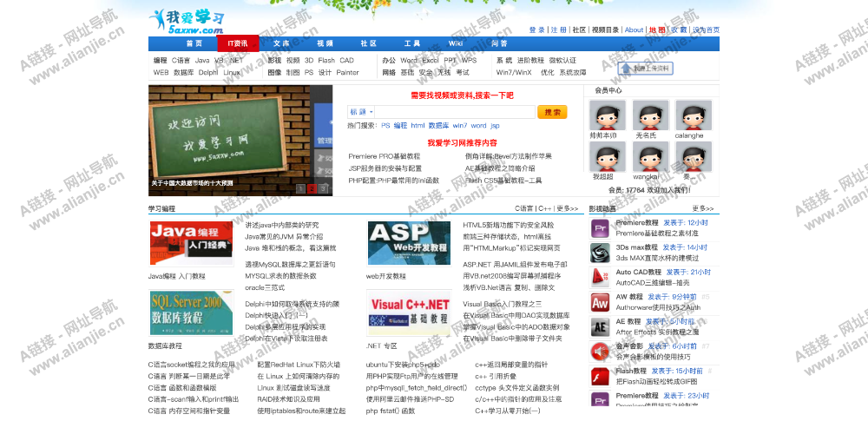
Task: Open the 标题 search type dropdown
Action: pos(361,112)
